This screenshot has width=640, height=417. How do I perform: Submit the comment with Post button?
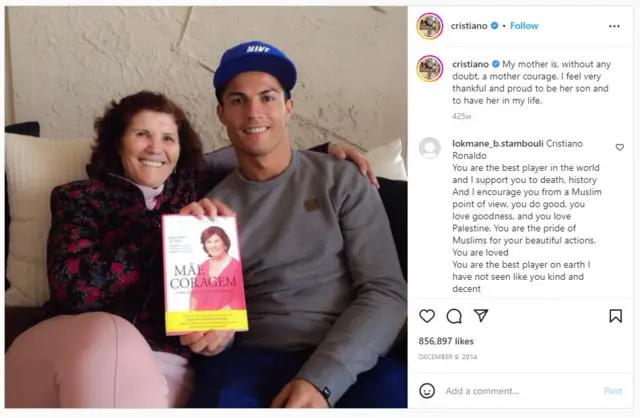[x=613, y=391]
